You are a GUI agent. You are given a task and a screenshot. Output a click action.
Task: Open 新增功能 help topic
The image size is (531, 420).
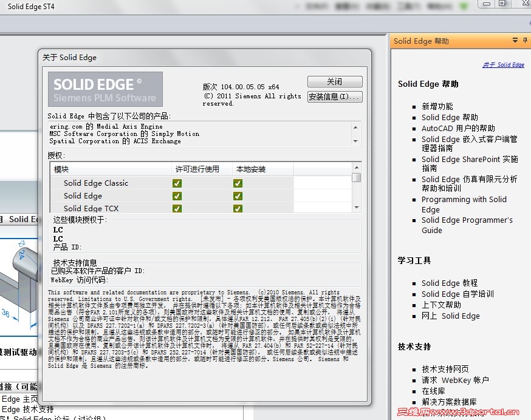coord(437,106)
